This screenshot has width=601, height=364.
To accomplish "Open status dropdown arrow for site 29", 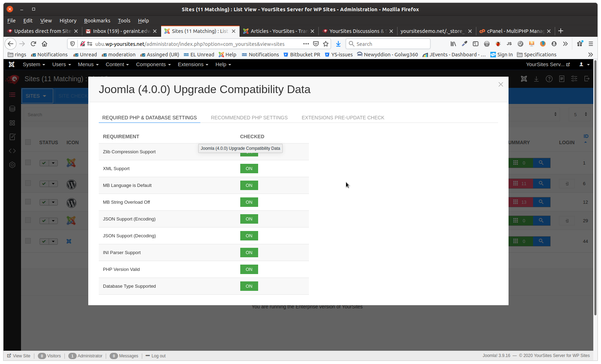I will click(53, 221).
